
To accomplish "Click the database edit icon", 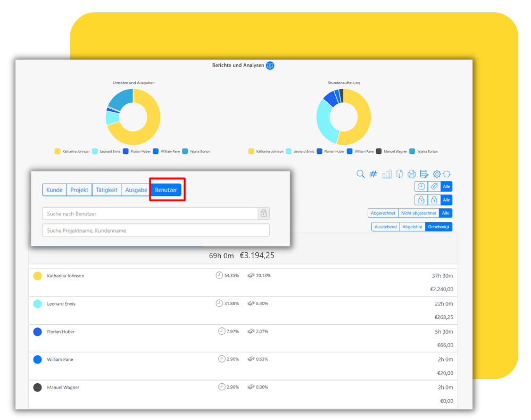I will pyautogui.click(x=424, y=174).
